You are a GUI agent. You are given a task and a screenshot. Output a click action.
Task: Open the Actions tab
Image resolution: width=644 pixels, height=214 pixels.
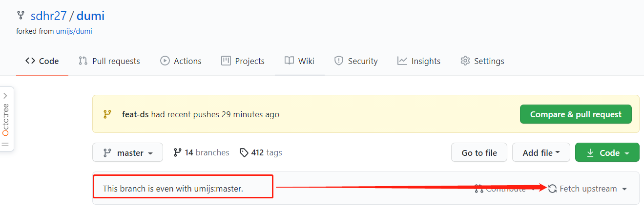(181, 61)
